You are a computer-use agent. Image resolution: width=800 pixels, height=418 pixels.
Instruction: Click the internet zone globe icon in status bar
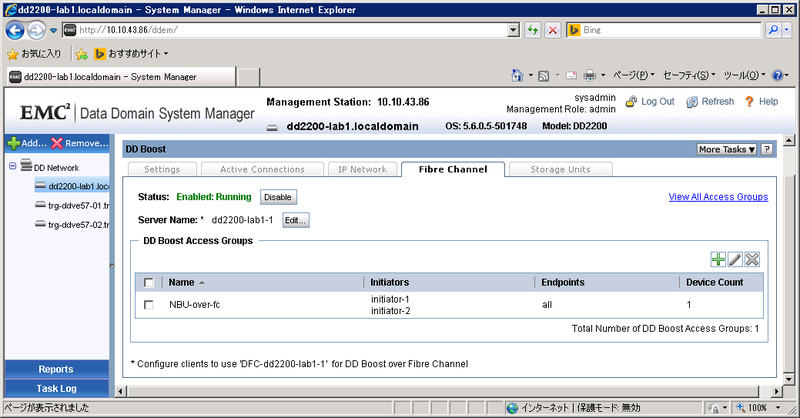[x=512, y=408]
